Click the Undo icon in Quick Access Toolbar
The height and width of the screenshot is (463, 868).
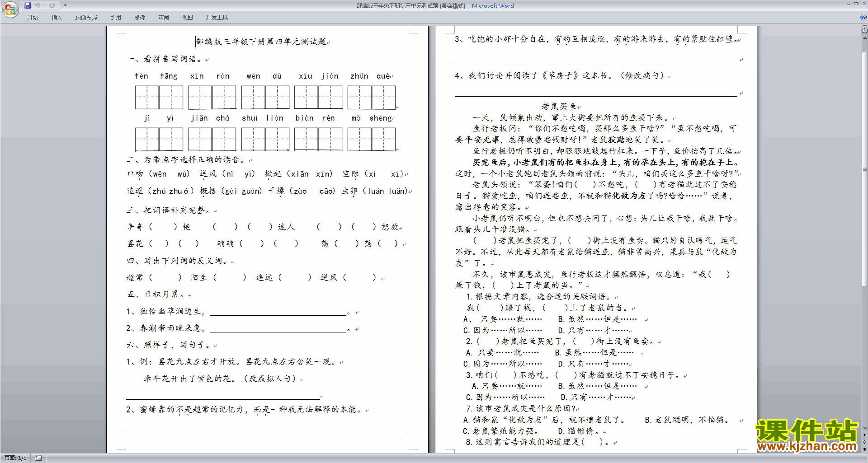click(38, 5)
